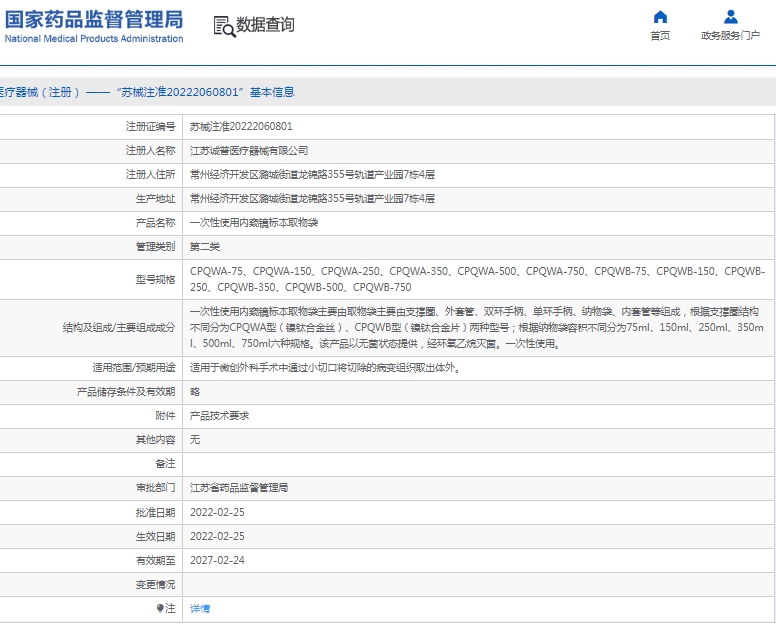Viewport: 776px width, 630px height.
Task: Click the 生效日期 value 2022-02-25
Action: pos(217,536)
